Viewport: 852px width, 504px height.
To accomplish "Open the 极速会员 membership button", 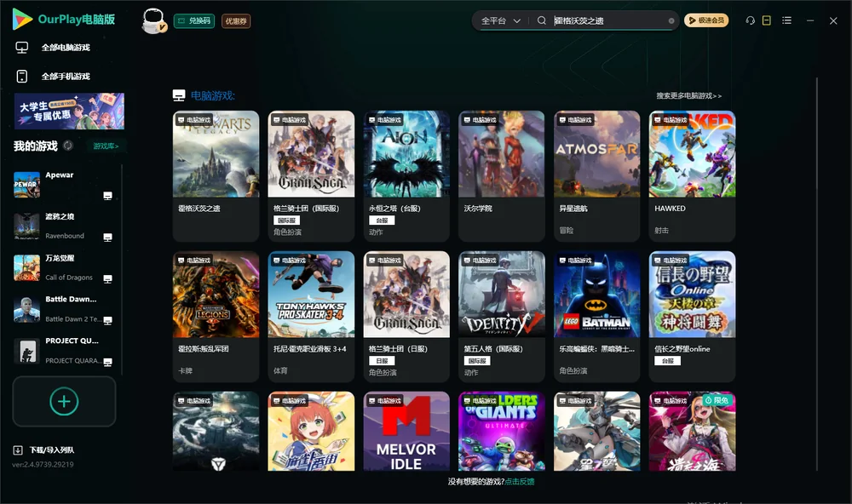I will (x=705, y=20).
